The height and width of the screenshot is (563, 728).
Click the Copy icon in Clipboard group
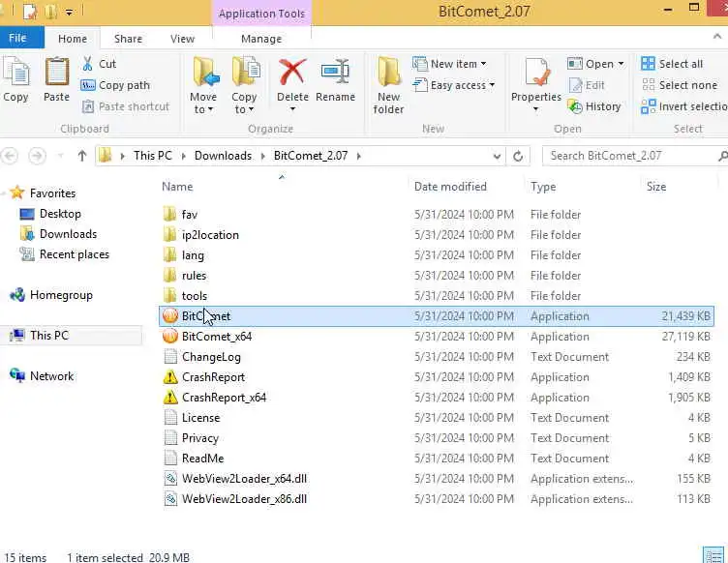(16, 79)
